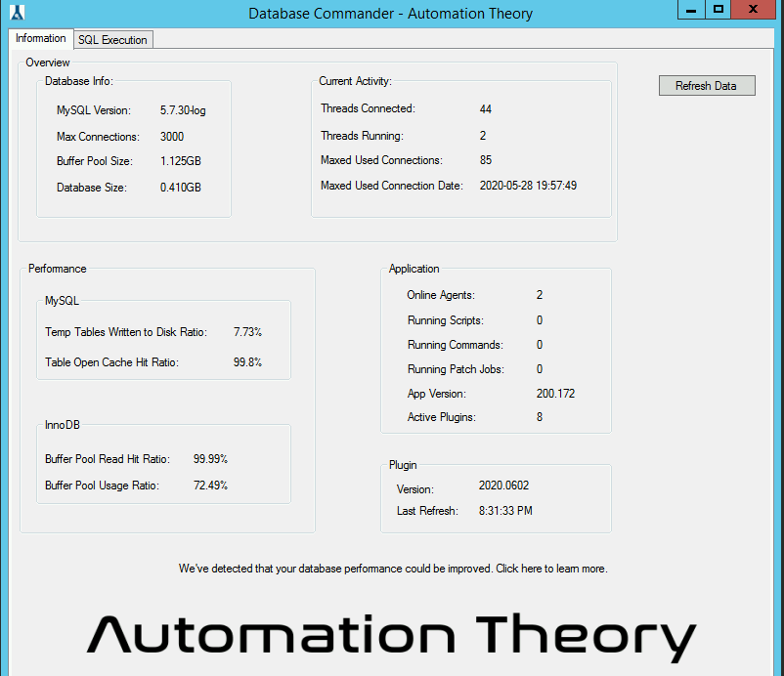Click the Buffer Pool Size value 1.125GB
This screenshot has height=676, width=784.
pos(181,161)
